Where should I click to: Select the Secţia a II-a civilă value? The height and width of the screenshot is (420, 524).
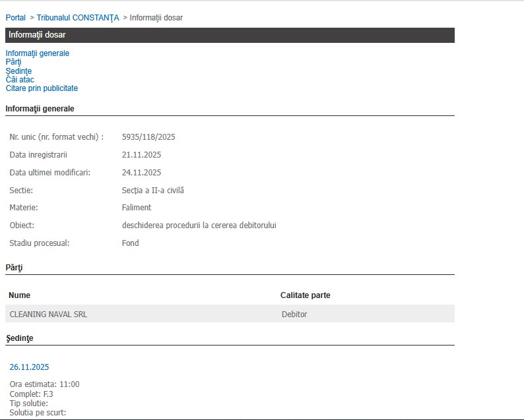153,191
